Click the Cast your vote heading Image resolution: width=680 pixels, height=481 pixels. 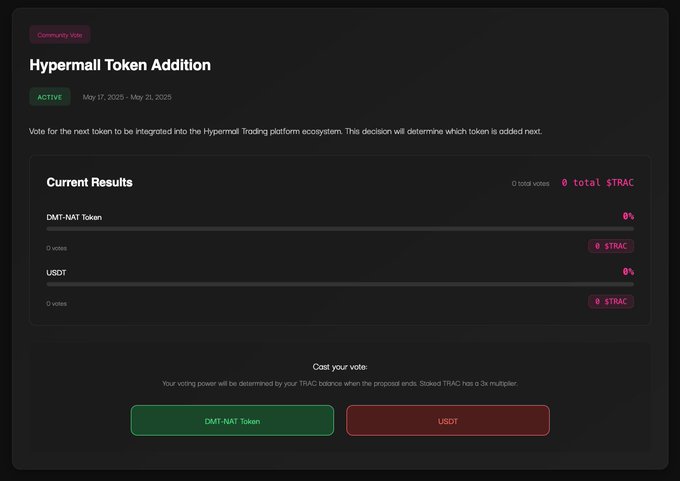[x=340, y=367]
